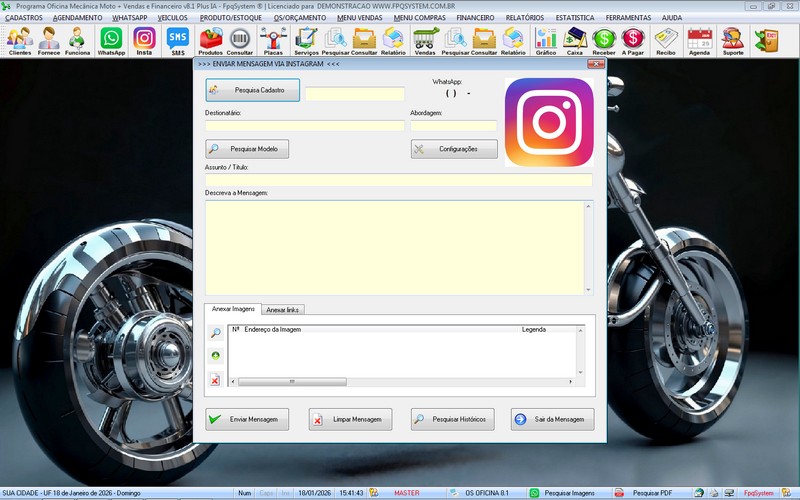
Task: Open the Produtos toolbar icon
Action: (x=211, y=40)
